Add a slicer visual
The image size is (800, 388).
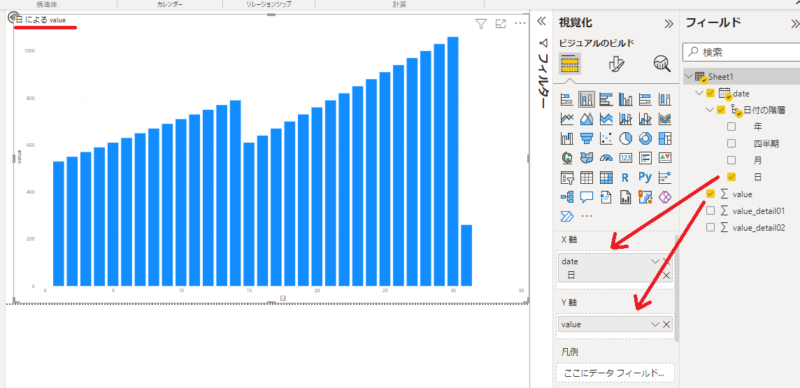pyautogui.click(x=566, y=177)
